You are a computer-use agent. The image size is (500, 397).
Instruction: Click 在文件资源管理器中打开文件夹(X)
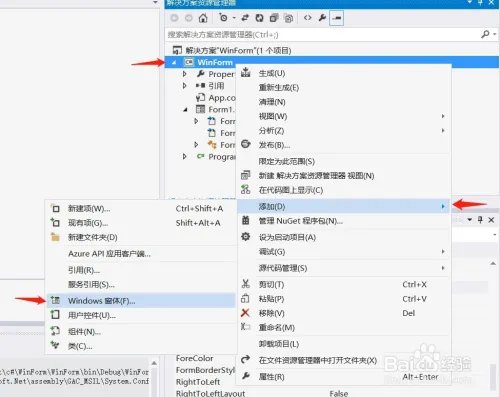(344, 360)
